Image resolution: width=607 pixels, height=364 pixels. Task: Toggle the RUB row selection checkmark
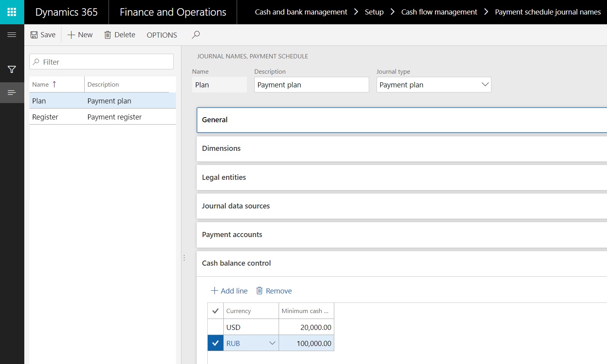click(x=215, y=343)
